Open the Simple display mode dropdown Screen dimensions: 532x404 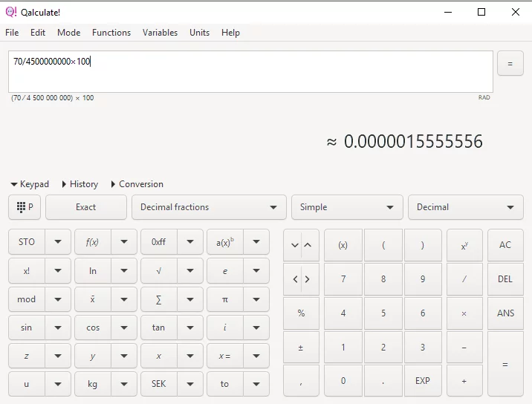coord(347,207)
